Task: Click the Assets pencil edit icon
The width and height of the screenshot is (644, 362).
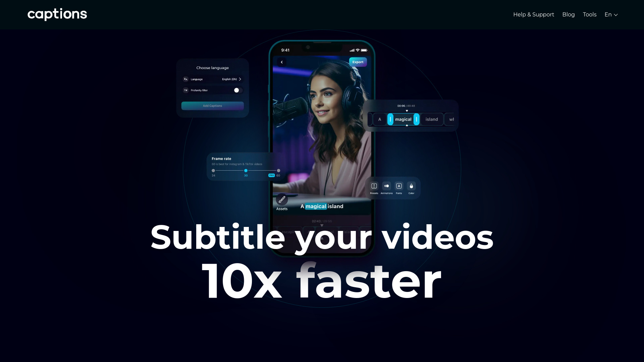Action: (x=282, y=199)
